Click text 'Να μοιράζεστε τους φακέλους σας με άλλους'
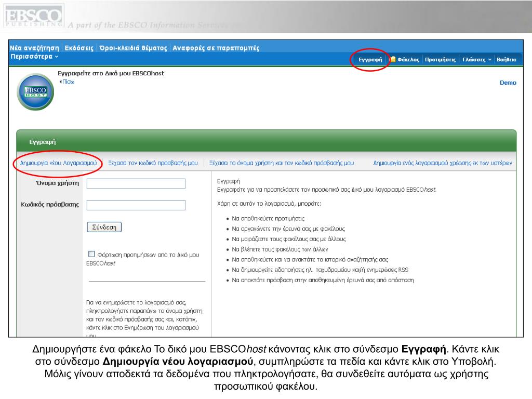Screen dimensions: 532x399 [289, 239]
